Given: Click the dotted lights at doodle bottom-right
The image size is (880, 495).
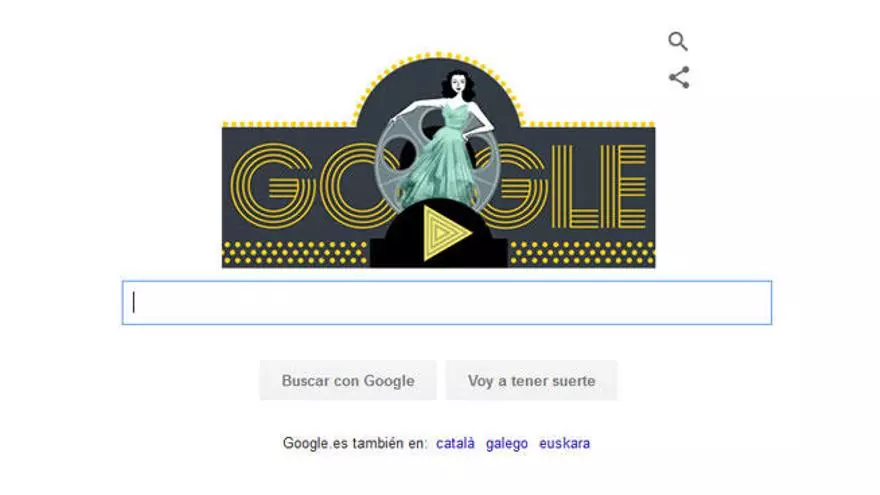Looking at the screenshot, I should click(x=582, y=253).
